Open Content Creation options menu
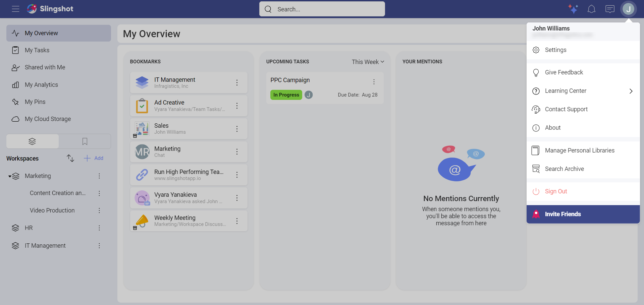This screenshot has height=305, width=644. click(x=99, y=193)
